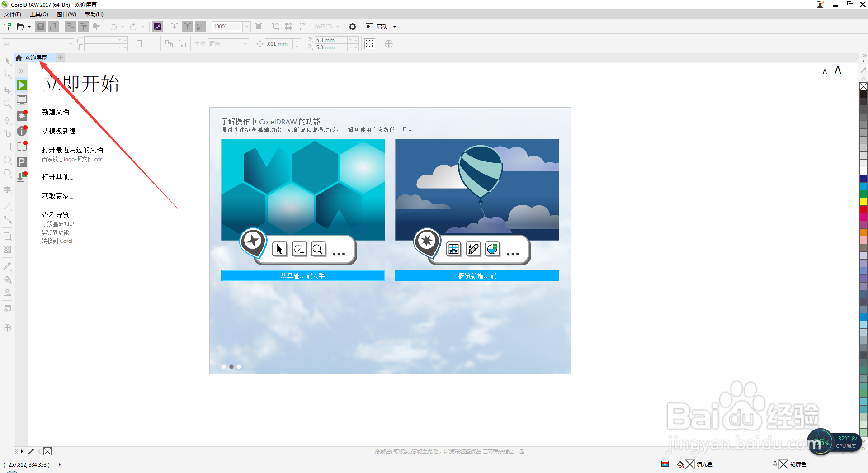Click the 概览新增功能 button

477,276
